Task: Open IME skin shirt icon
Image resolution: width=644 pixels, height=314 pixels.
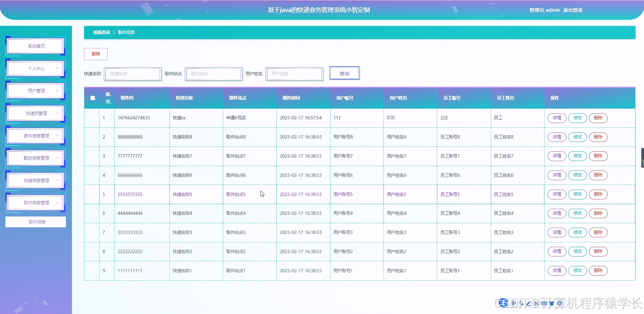Action: click(x=552, y=303)
